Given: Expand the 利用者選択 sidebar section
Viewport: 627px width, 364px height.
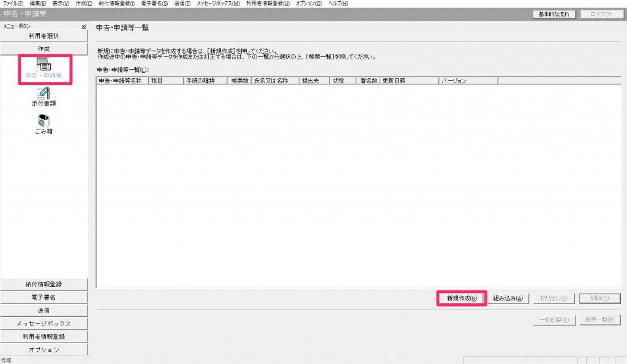Looking at the screenshot, I should pyautogui.click(x=43, y=36).
